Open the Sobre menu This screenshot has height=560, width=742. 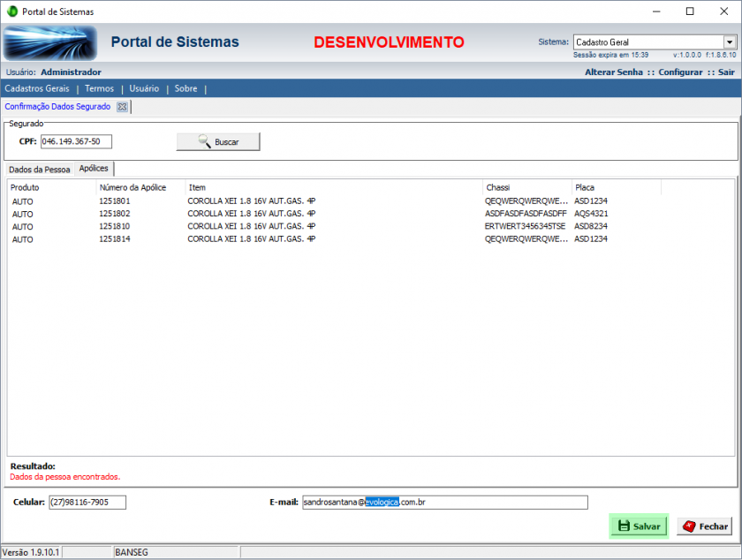click(185, 88)
